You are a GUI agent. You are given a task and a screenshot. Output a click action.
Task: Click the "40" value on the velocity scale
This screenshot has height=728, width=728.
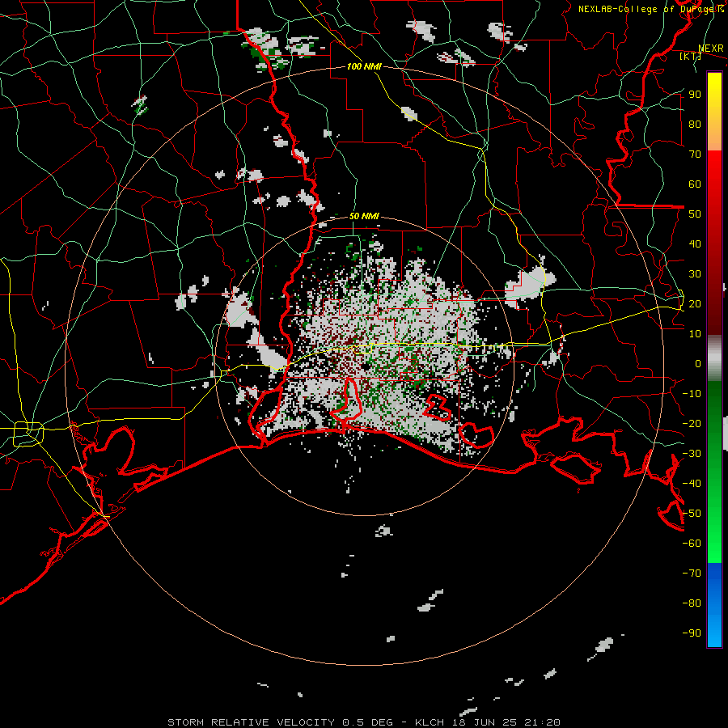pyautogui.click(x=695, y=243)
